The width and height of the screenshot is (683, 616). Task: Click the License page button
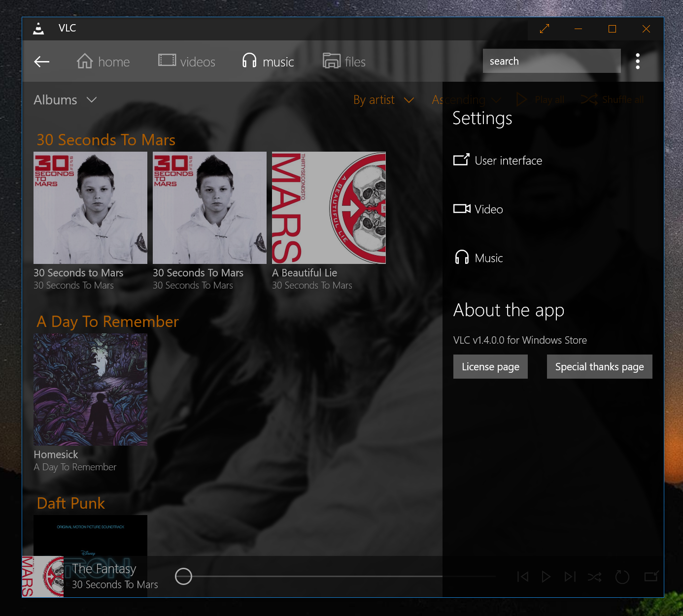tap(490, 366)
